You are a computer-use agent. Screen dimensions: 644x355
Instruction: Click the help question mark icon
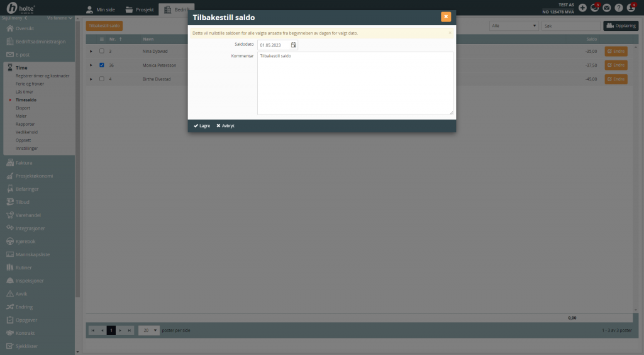[x=619, y=8]
